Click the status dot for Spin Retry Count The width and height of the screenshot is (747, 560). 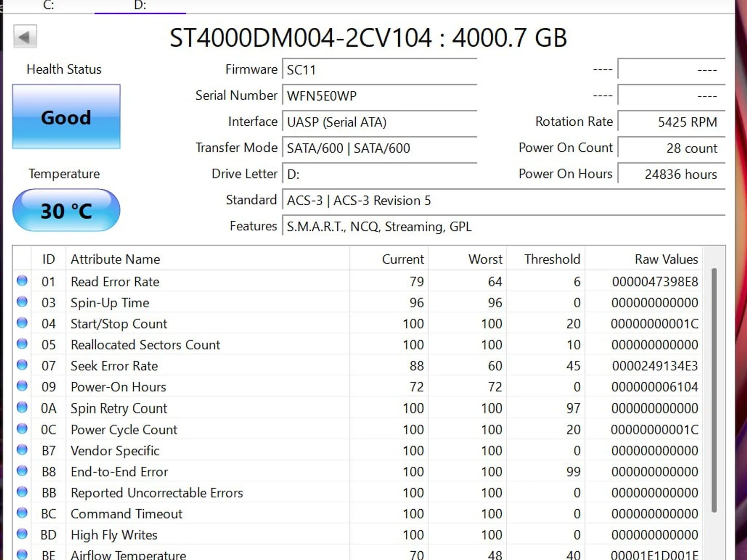pyautogui.click(x=22, y=407)
